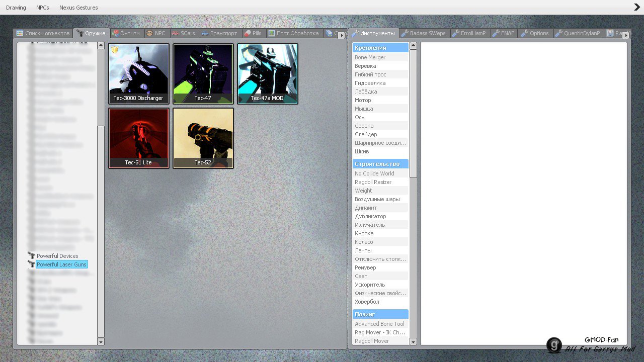Select the Шкив tool
This screenshot has height=362, width=644.
380,151
